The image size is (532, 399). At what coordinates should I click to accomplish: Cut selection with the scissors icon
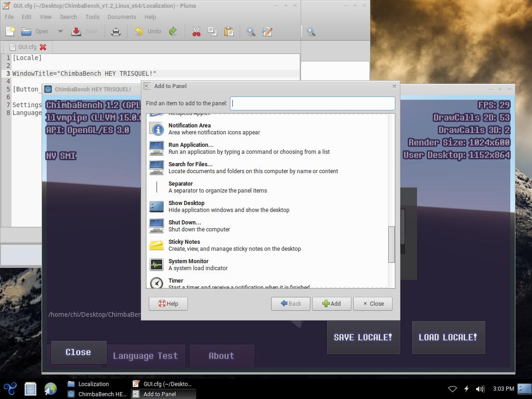click(196, 31)
